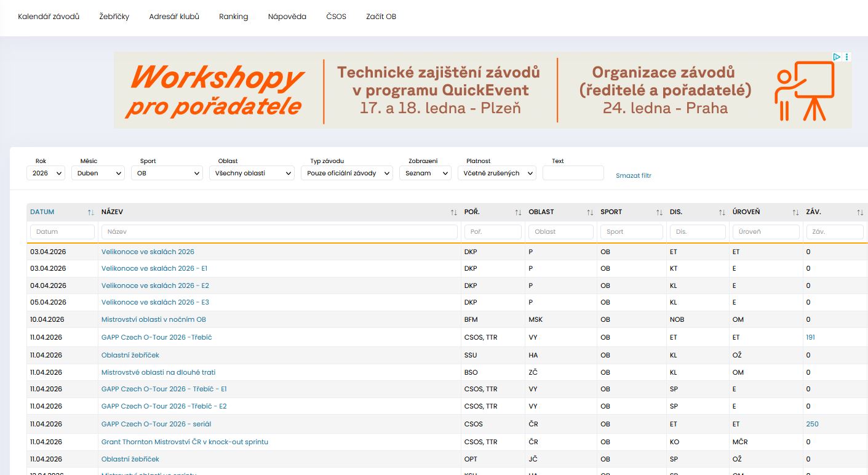Click the Název column filter field

tap(279, 232)
